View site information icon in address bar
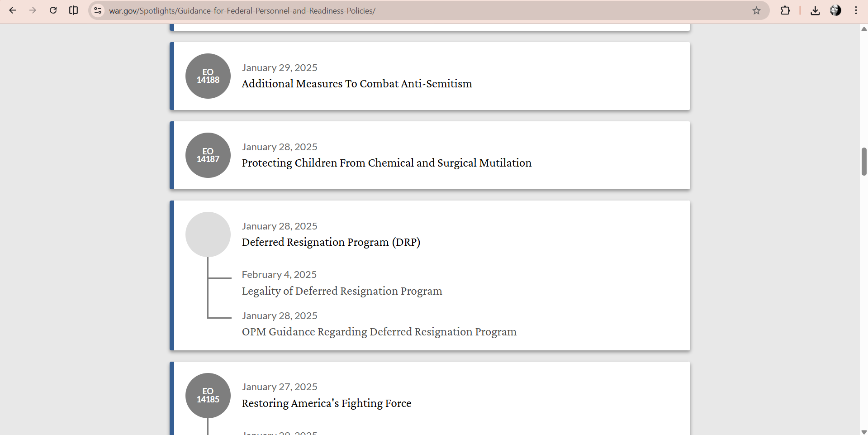 click(x=98, y=10)
